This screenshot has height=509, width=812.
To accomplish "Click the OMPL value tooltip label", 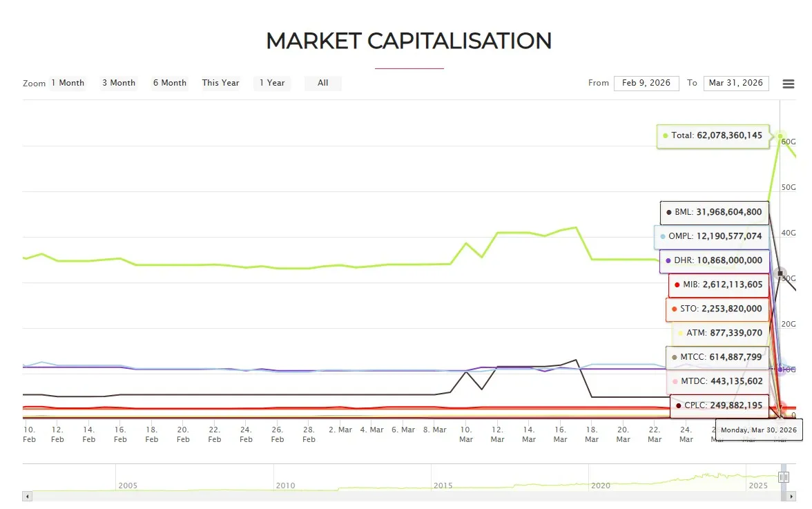I will coord(711,236).
